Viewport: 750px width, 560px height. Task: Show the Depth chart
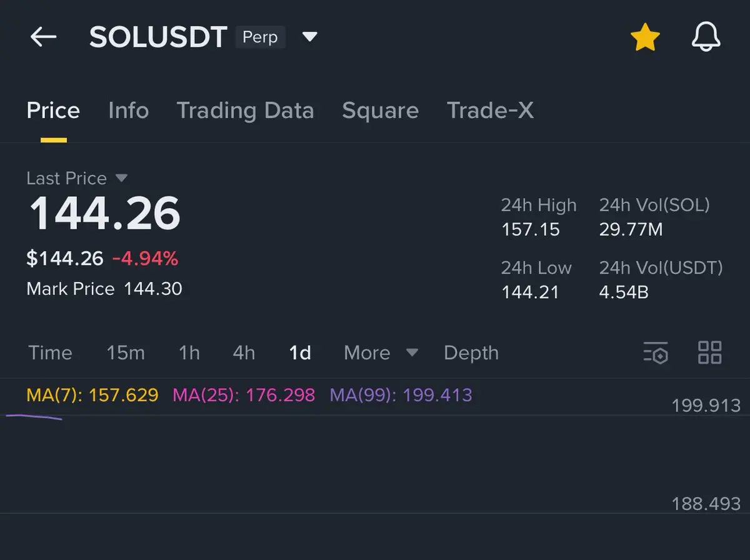point(471,352)
